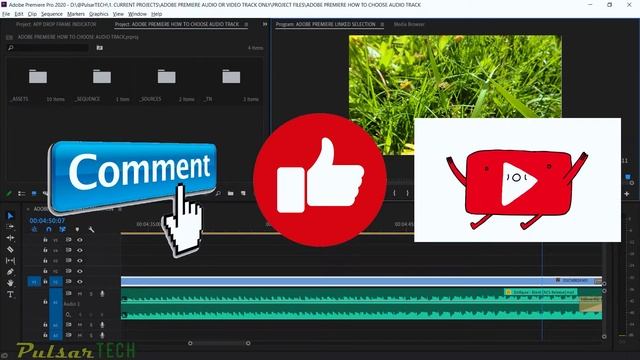
Task: Lock audio track A1
Action: (45, 302)
